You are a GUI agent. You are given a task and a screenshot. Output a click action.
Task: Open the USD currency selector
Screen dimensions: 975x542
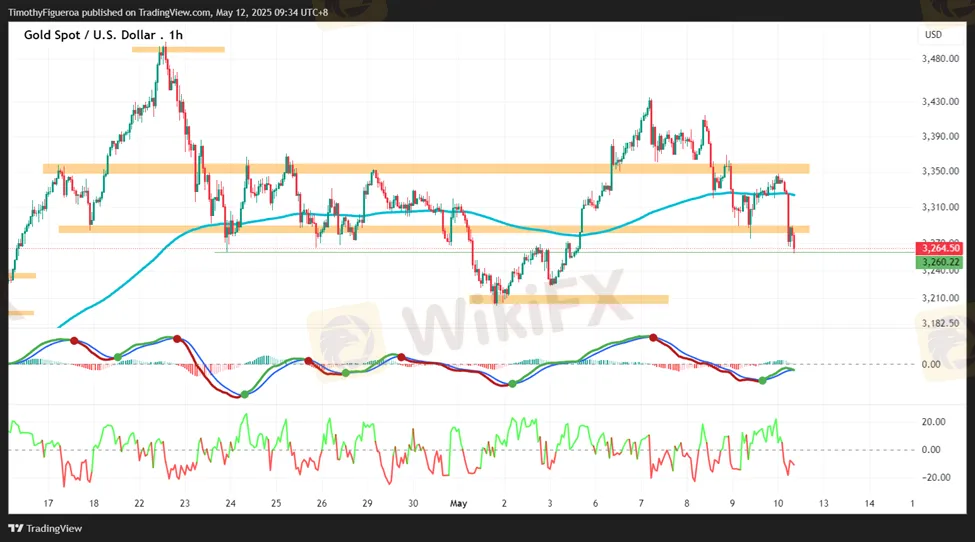tap(933, 35)
